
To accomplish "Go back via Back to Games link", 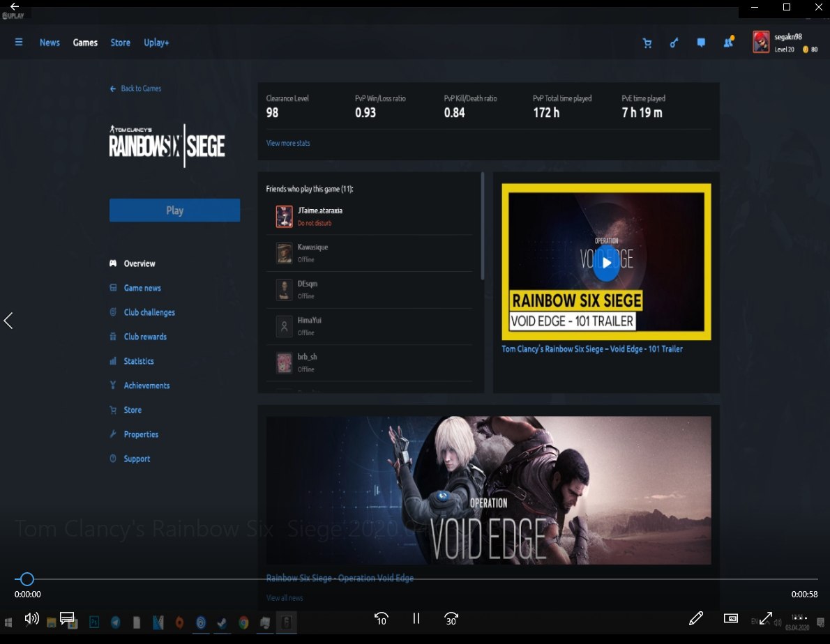I will 135,89.
